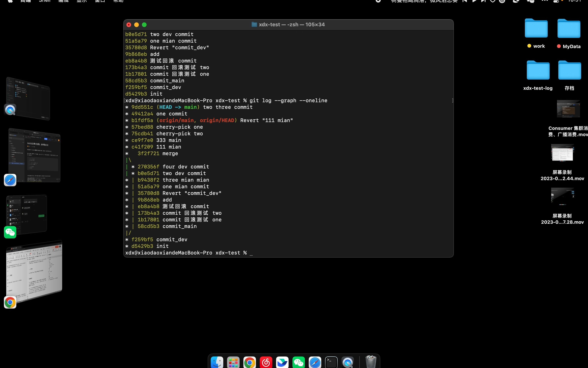Minimize the xdx-test Terminal window
The width and height of the screenshot is (588, 368).
[x=136, y=25]
